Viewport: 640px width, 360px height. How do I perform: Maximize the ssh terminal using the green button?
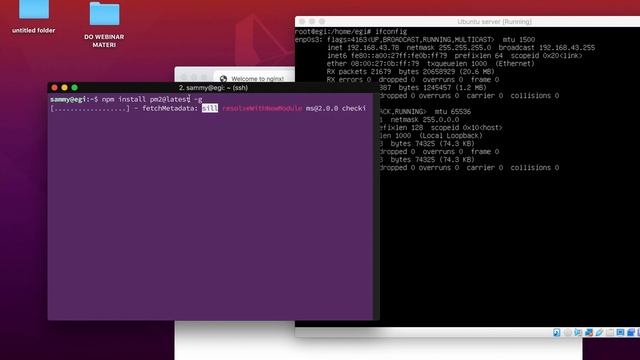point(74,88)
